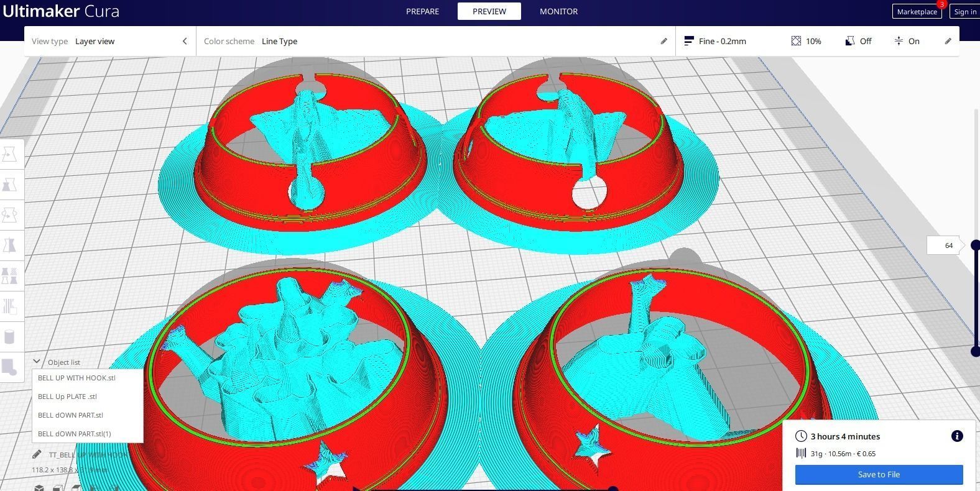Open the Marketplace
This screenshot has width=980, height=491.
[917, 12]
